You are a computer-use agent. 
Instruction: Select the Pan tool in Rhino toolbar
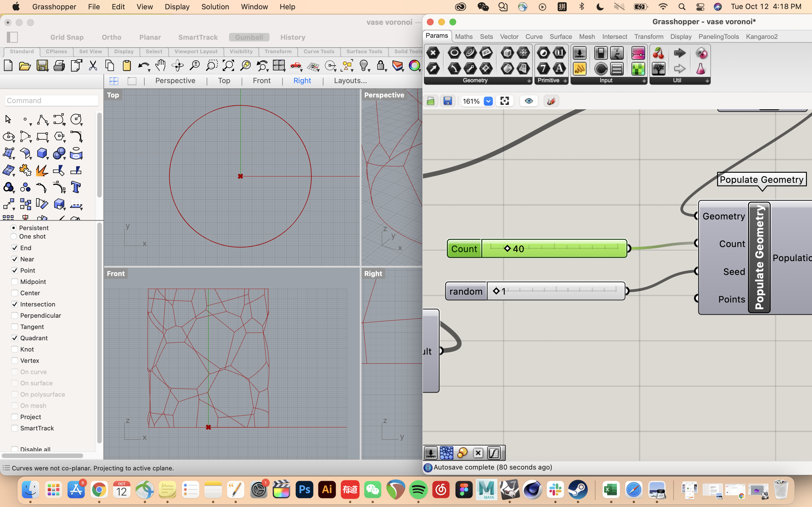coord(160,65)
